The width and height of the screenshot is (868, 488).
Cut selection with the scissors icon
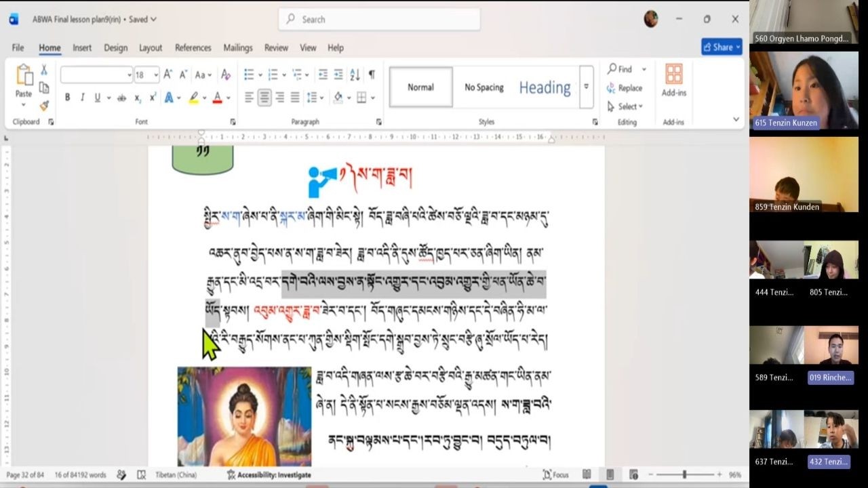pos(44,70)
